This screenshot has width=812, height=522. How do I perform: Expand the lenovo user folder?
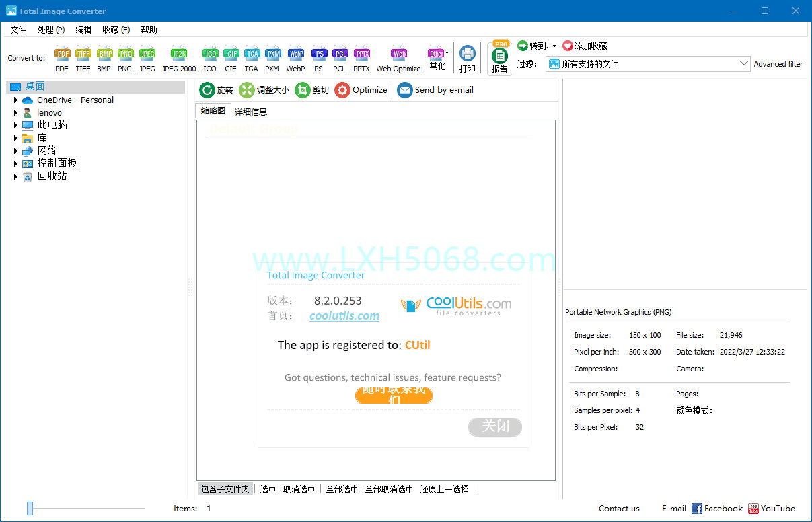coord(16,113)
